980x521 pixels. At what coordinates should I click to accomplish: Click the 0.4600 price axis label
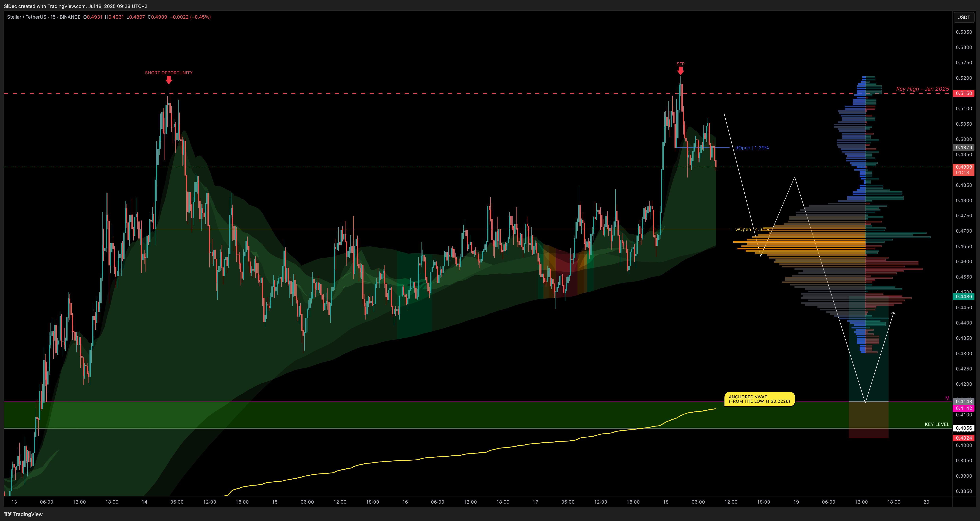(964, 261)
